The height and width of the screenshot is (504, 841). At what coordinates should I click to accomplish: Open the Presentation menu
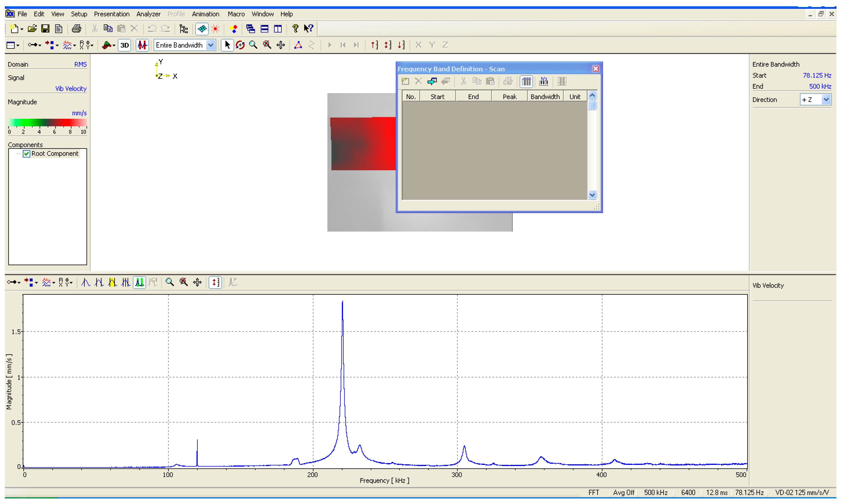tap(111, 14)
